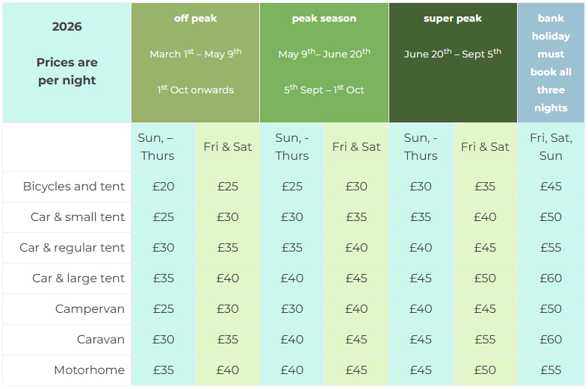Select the blue bank holiday header cell
The height and width of the screenshot is (389, 588).
551,63
